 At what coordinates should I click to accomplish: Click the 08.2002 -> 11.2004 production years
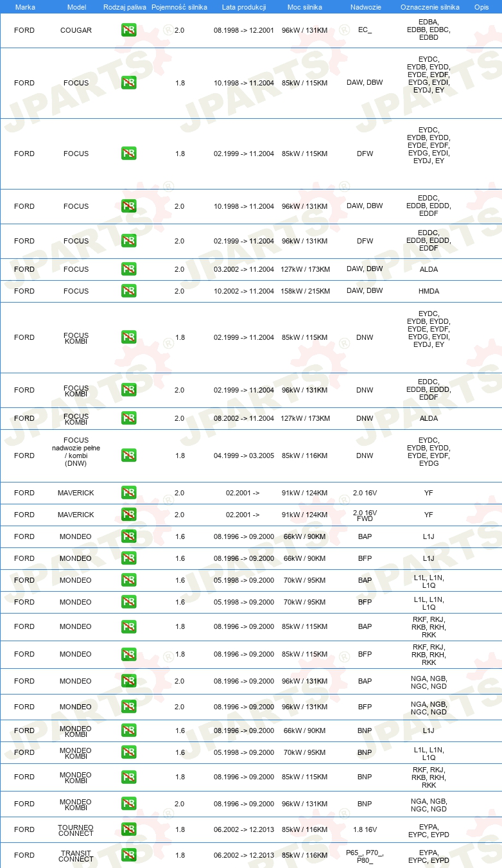[244, 418]
